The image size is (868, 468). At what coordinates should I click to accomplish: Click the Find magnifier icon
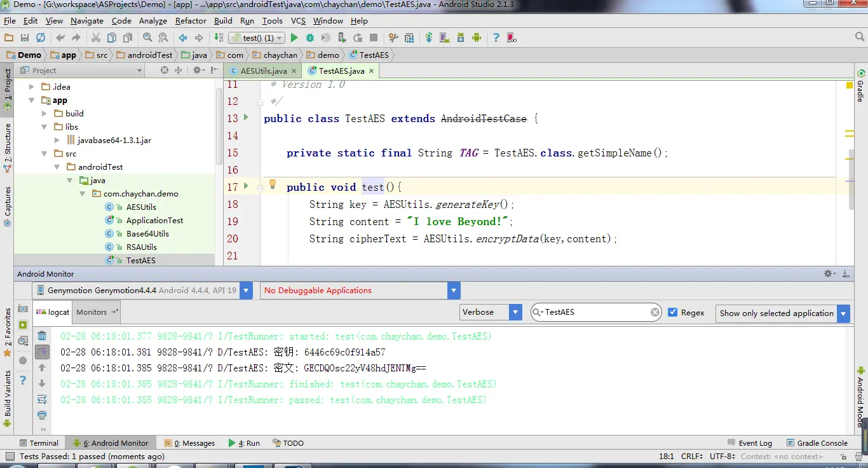147,38
